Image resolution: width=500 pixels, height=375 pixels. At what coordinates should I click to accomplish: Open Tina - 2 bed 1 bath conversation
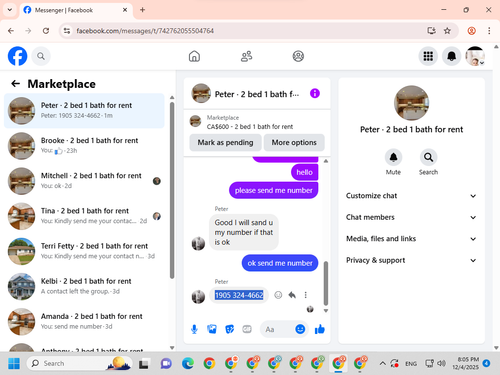click(84, 216)
